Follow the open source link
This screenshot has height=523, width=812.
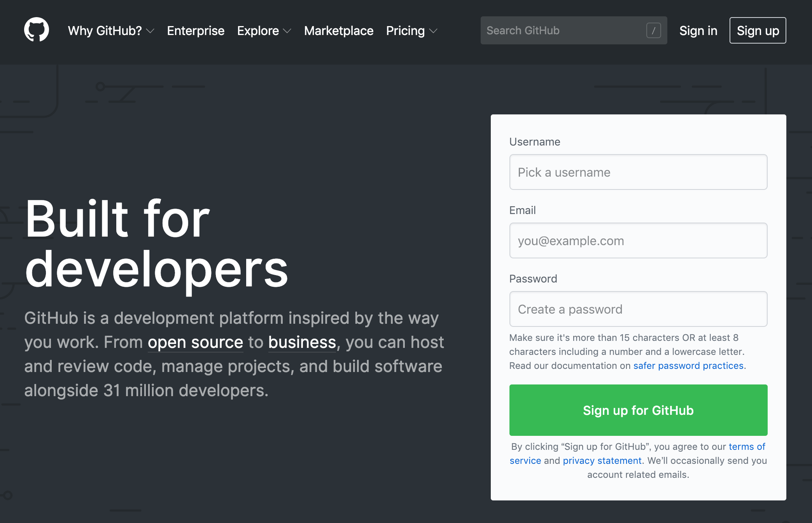pyautogui.click(x=195, y=342)
